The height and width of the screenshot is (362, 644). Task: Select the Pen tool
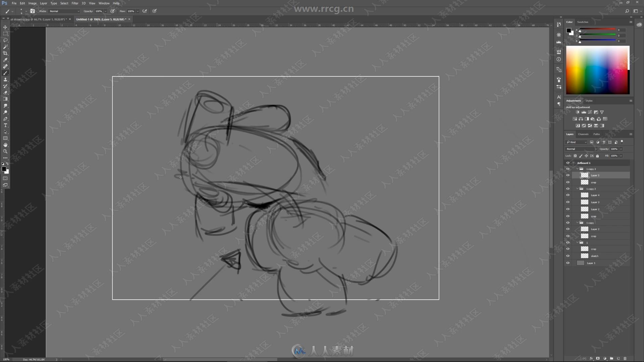coord(5,119)
